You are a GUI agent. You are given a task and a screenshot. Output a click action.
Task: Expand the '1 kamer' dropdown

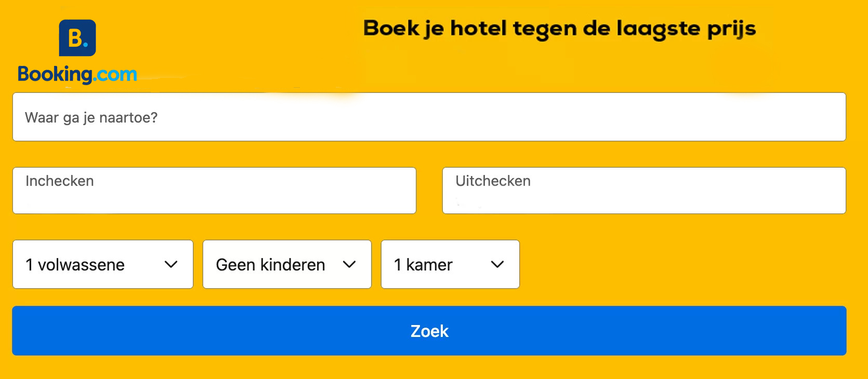450,264
